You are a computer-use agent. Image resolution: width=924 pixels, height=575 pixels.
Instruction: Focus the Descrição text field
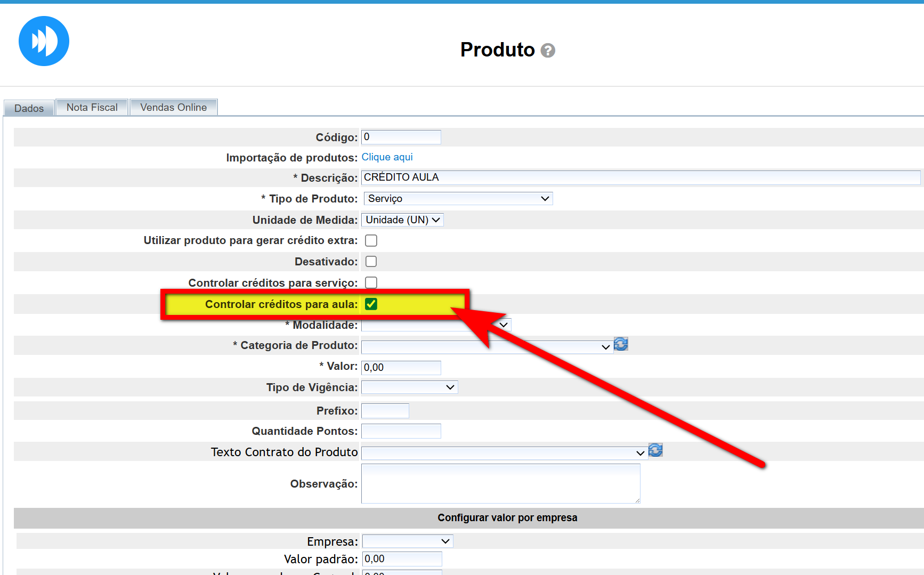tap(639, 177)
